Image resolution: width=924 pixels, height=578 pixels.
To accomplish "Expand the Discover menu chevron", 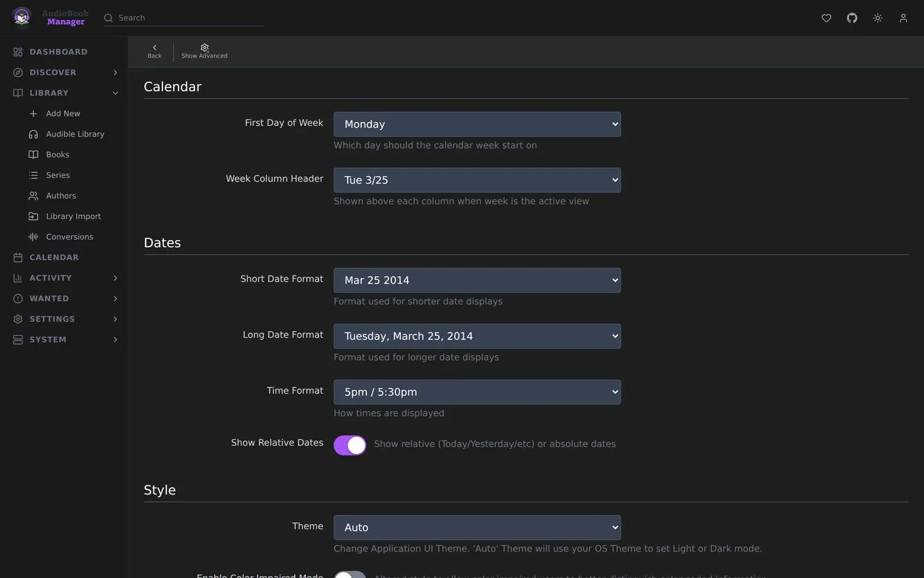I will 116,73.
